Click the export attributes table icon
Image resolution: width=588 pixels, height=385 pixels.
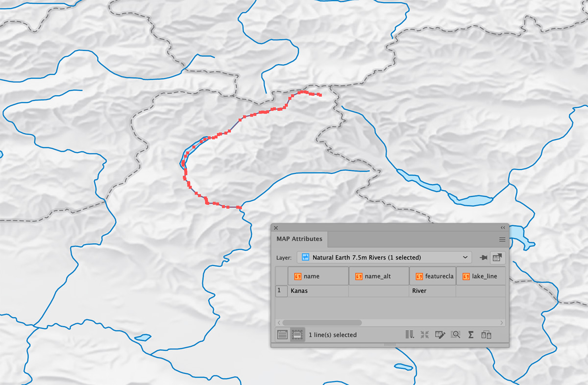pyautogui.click(x=497, y=258)
